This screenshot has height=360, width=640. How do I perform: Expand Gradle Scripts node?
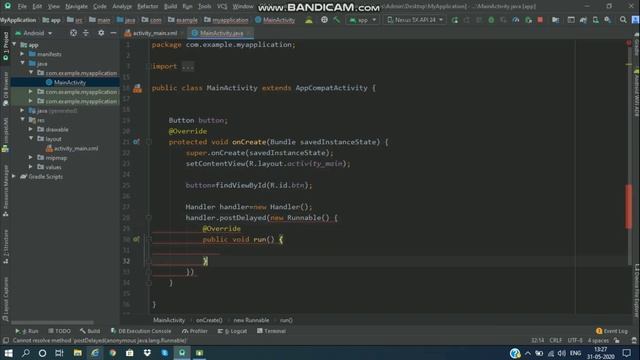(15, 176)
